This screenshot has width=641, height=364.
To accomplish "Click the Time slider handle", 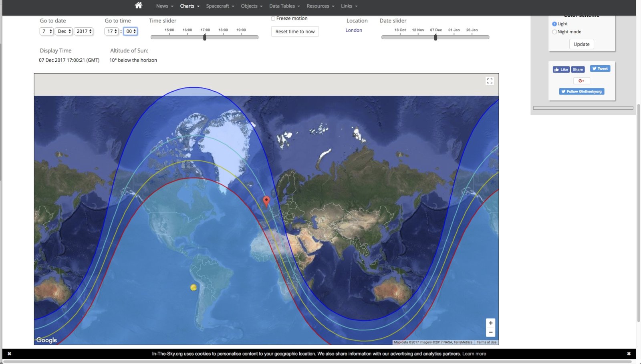I will [205, 37].
